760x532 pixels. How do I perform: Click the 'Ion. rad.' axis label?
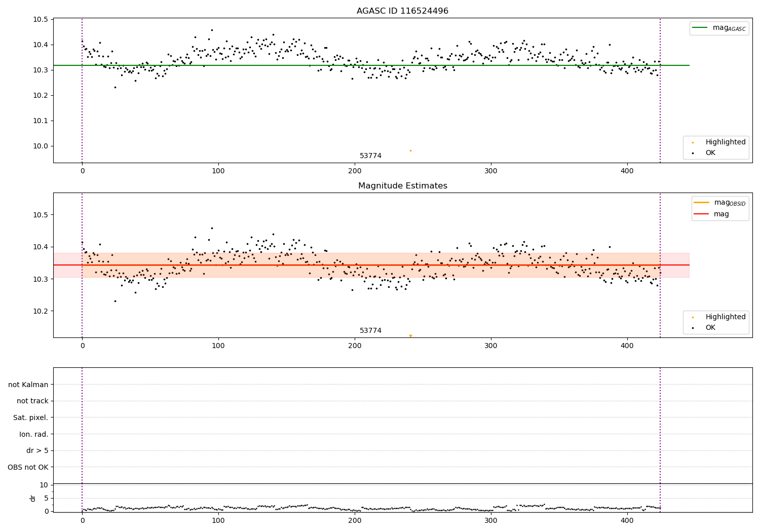coord(34,434)
